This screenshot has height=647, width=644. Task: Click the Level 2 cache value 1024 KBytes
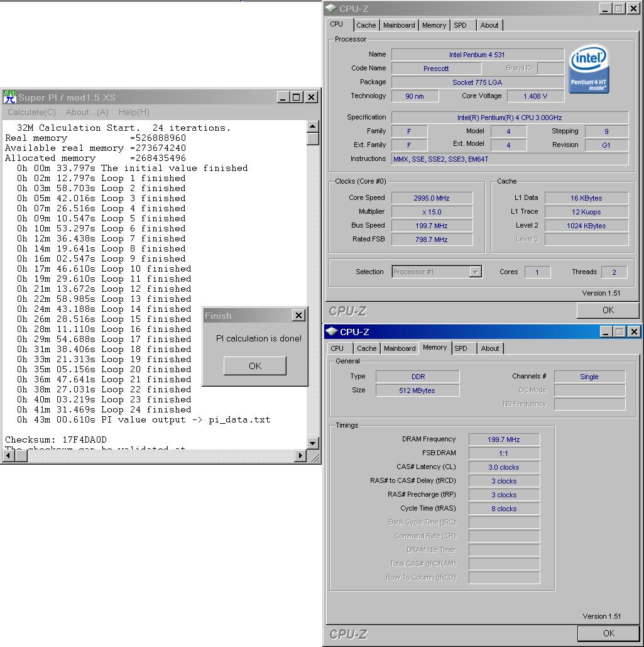[x=586, y=226]
